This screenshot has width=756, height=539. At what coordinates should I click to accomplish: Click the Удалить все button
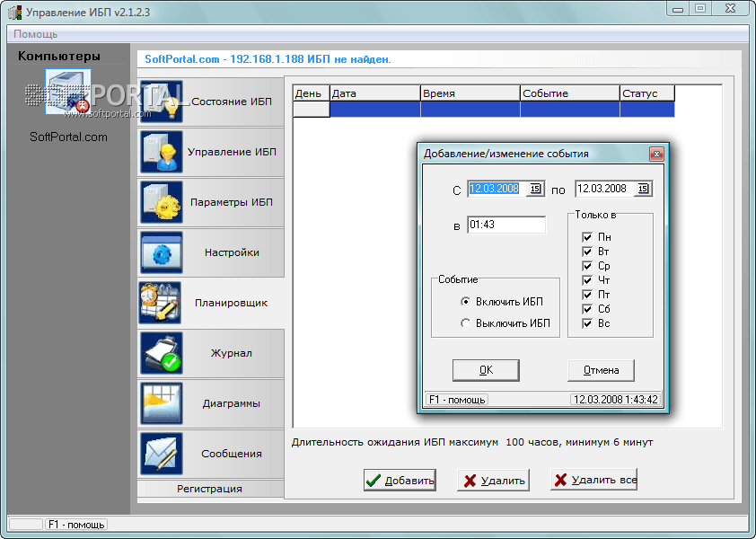click(x=594, y=480)
